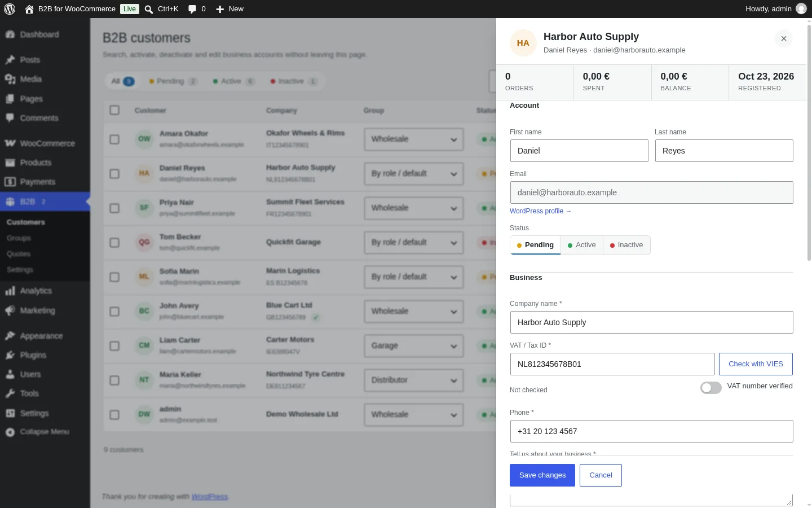
Task: Click Check with VIES button
Action: coord(756,364)
